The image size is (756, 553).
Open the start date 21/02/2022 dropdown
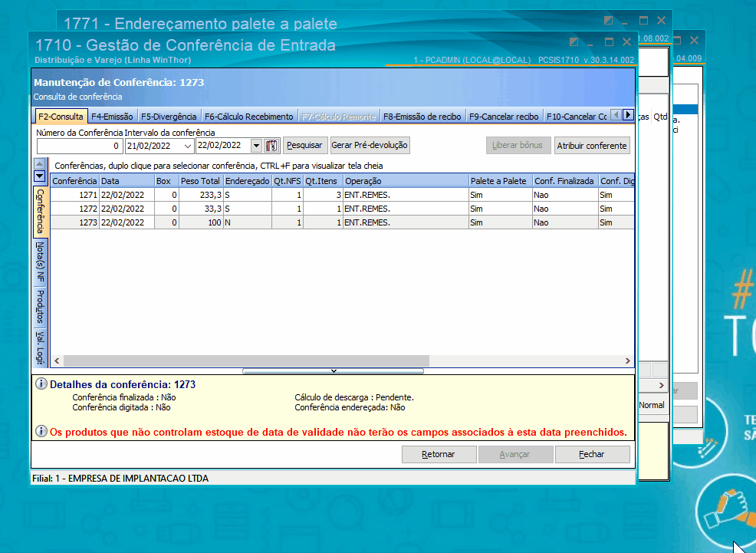click(188, 146)
